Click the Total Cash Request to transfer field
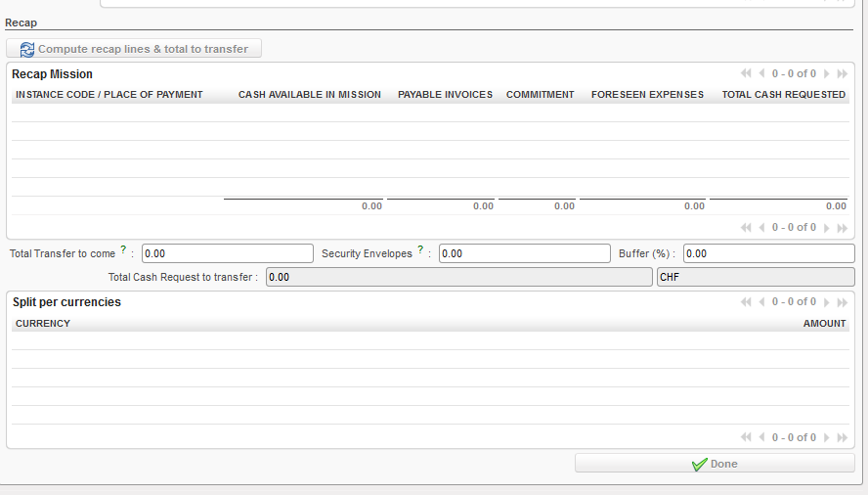This screenshot has height=495, width=868. (x=458, y=278)
